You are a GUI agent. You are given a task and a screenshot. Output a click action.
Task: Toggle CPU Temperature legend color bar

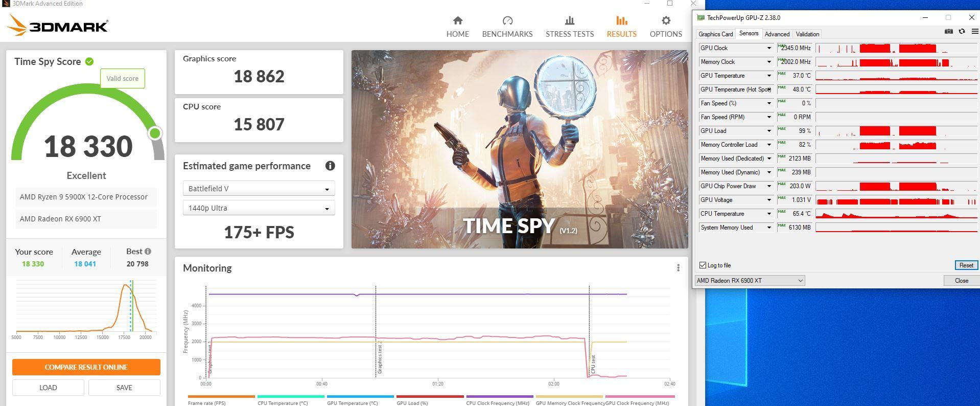pyautogui.click(x=291, y=396)
